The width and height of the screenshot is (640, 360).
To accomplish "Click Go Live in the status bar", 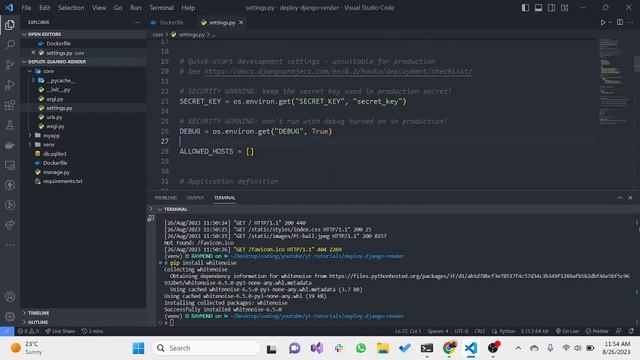I will 567,331.
